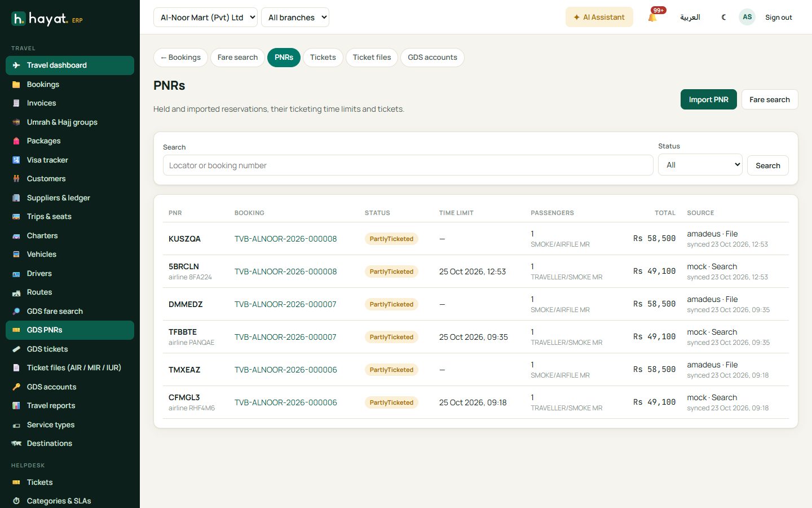
Task: Click the Packages icon in sidebar
Action: click(x=16, y=141)
